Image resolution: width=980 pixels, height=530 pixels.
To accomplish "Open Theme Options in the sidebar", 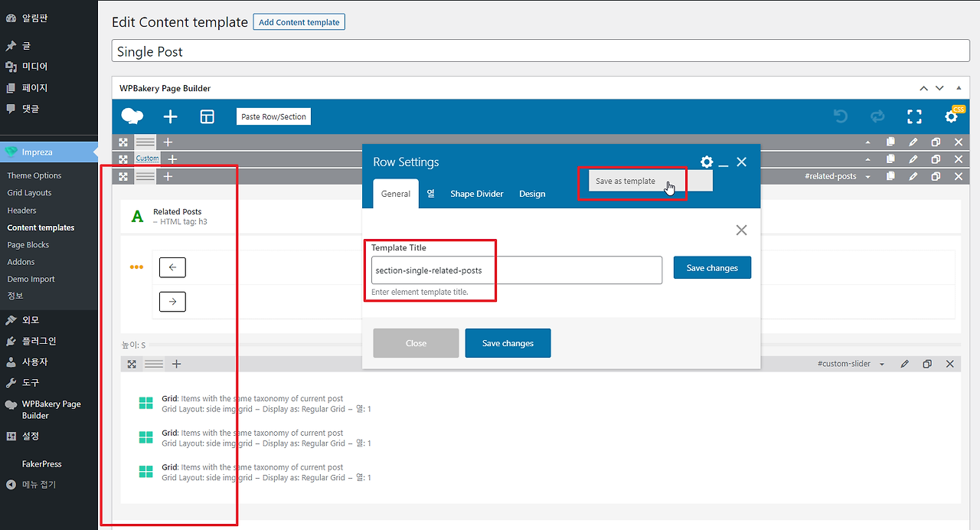I will 34,175.
